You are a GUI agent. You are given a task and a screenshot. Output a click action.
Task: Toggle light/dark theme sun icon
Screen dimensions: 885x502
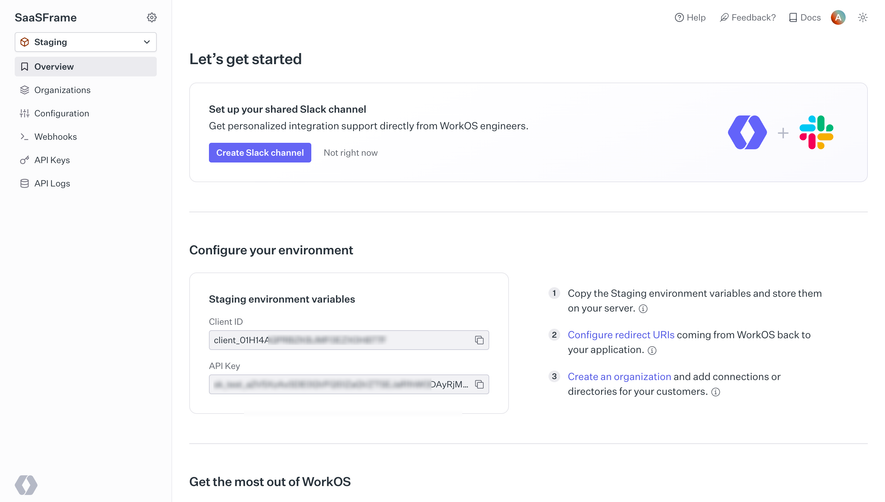[863, 18]
